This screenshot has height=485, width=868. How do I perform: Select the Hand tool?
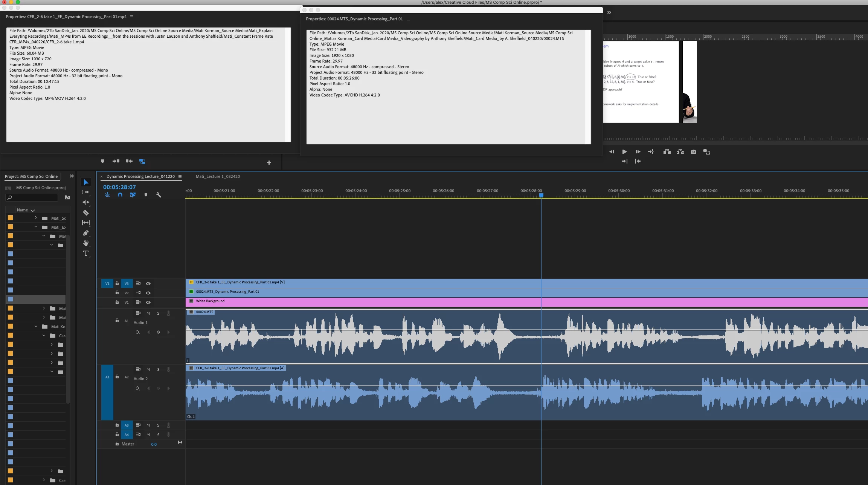click(x=86, y=243)
